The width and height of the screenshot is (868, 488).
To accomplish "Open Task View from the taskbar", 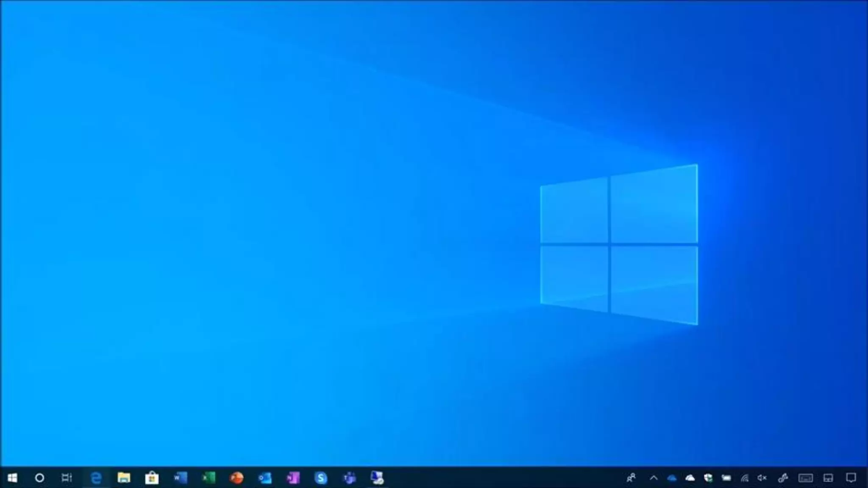I will 67,478.
